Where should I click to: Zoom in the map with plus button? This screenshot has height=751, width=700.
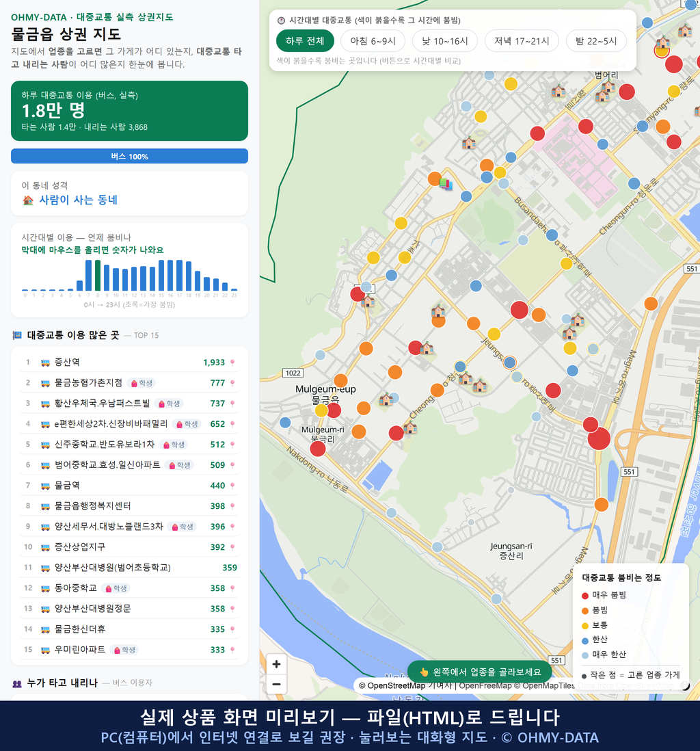pyautogui.click(x=276, y=664)
